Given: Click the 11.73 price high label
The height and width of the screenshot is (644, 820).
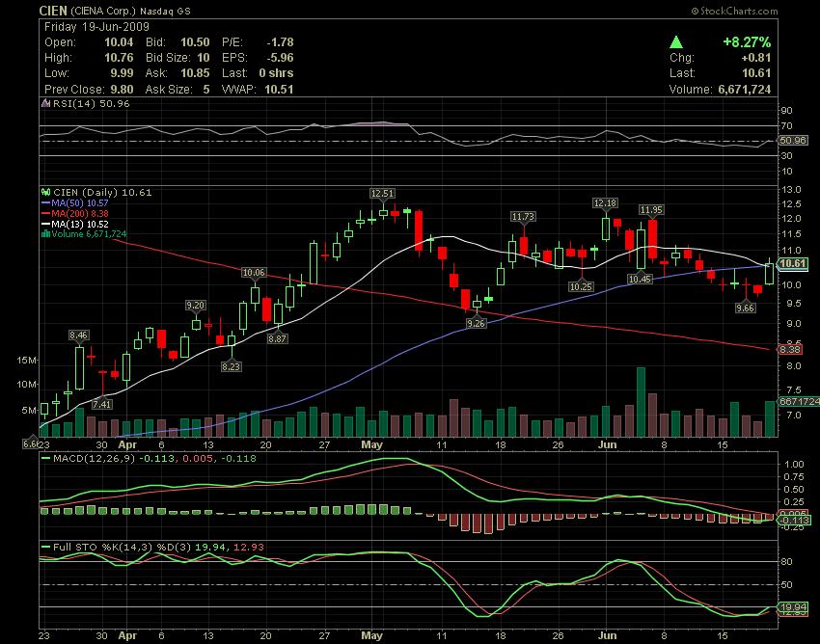Looking at the screenshot, I should [523, 216].
